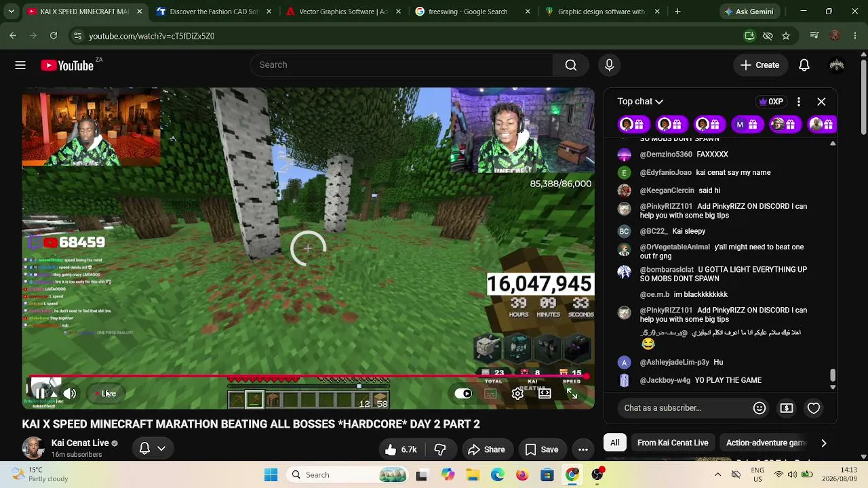Viewport: 868px width, 488px height.
Task: Open the Chrome three-dot menu
Action: click(854, 36)
